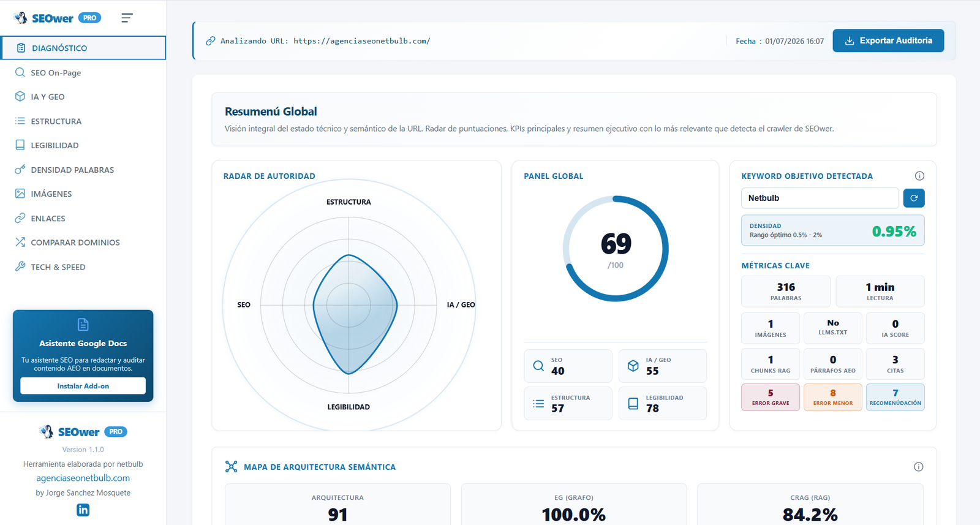Click the ARQUITECTURA 91 card

[x=337, y=505]
